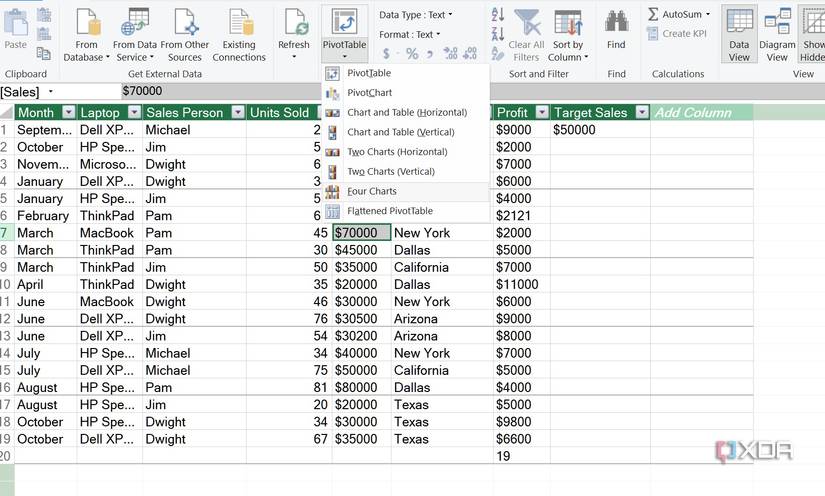Choose Two Charts (Horizontal)
The width and height of the screenshot is (825, 496).
406,152
